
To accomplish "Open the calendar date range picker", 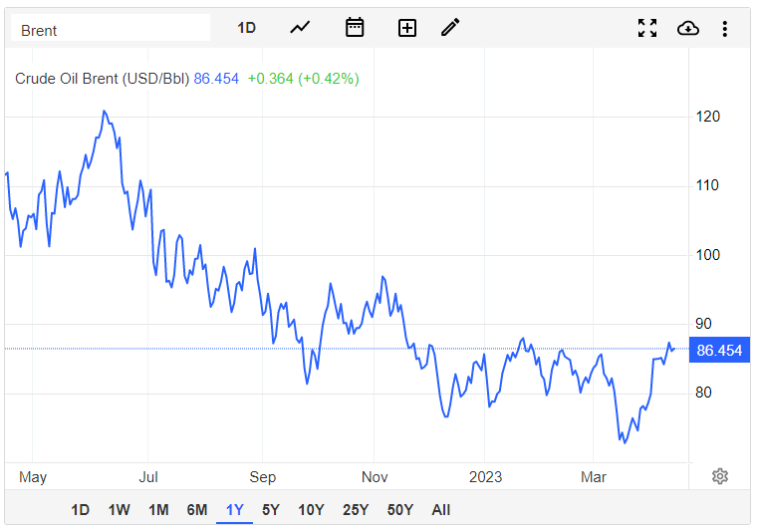I will (355, 28).
